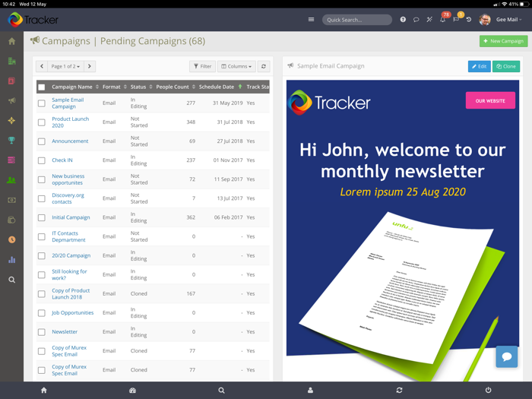The image size is (532, 399).
Task: Click the Quick Search input field
Action: point(357,20)
